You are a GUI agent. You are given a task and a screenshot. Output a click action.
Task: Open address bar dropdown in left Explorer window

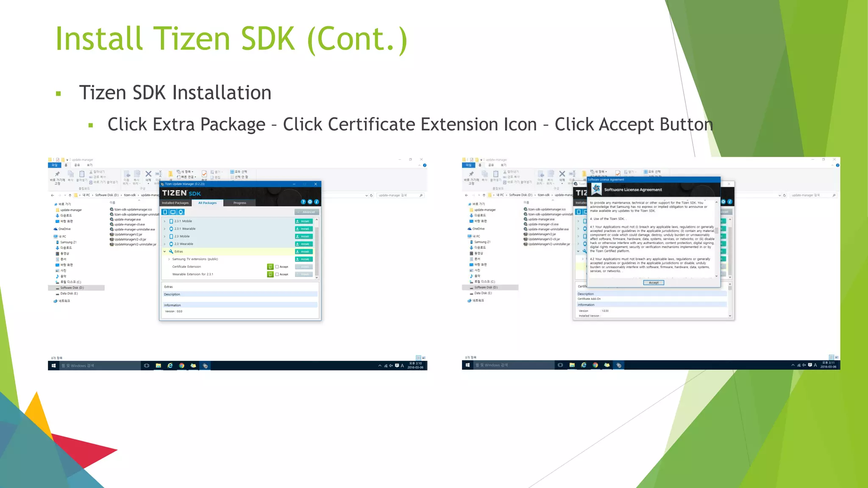pyautogui.click(x=367, y=195)
